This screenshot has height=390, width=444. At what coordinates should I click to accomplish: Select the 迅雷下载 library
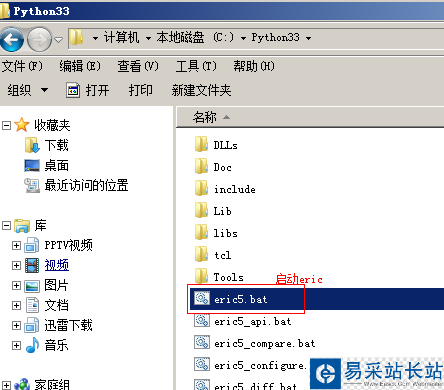(x=68, y=325)
